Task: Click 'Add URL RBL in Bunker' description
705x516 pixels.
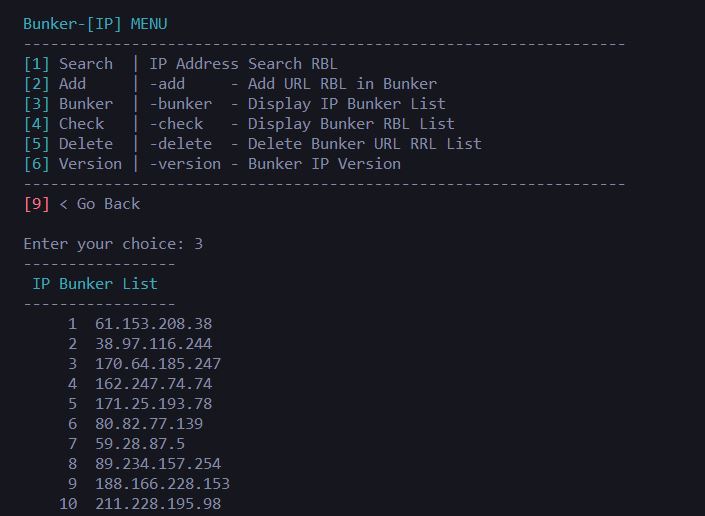Action: point(342,84)
